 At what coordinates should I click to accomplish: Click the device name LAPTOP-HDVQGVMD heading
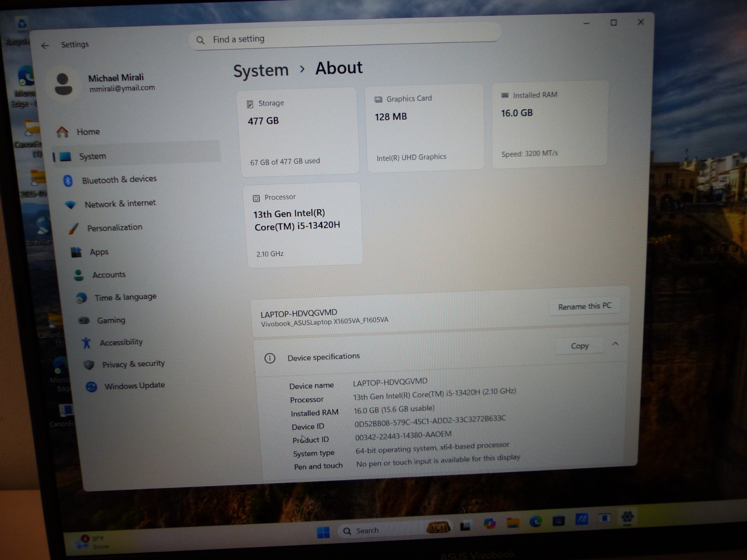pyautogui.click(x=299, y=313)
